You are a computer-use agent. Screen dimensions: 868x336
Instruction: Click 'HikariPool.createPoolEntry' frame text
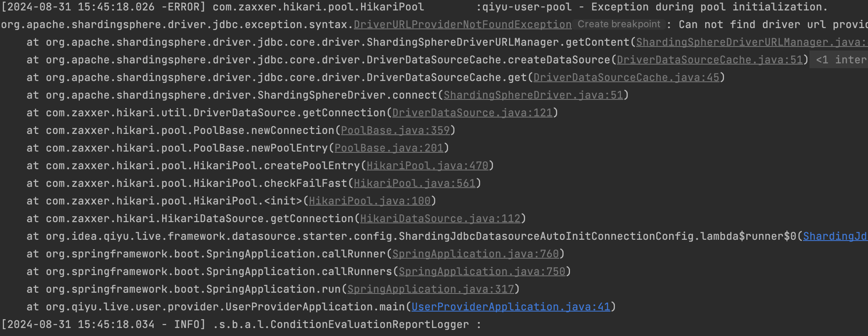pyautogui.click(x=276, y=166)
